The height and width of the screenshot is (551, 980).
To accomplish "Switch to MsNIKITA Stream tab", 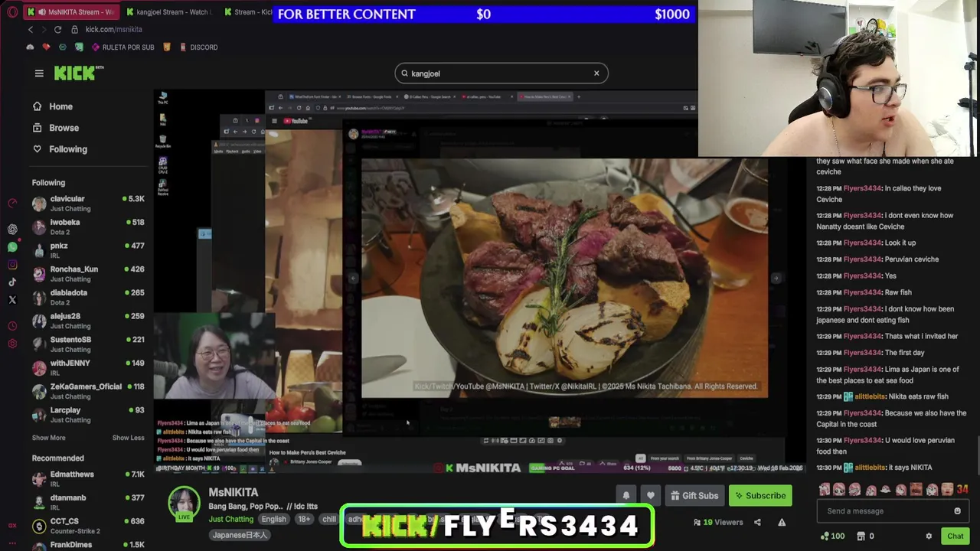I will click(70, 12).
